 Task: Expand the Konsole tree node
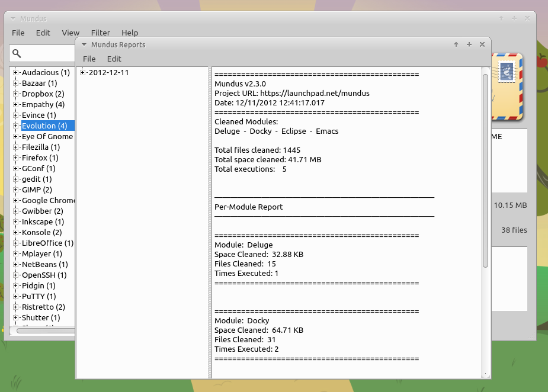coord(15,232)
